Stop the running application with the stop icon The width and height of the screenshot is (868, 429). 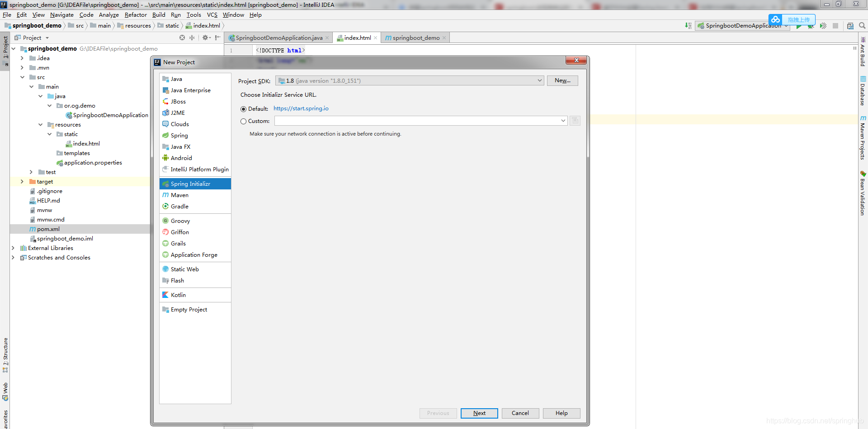835,25
